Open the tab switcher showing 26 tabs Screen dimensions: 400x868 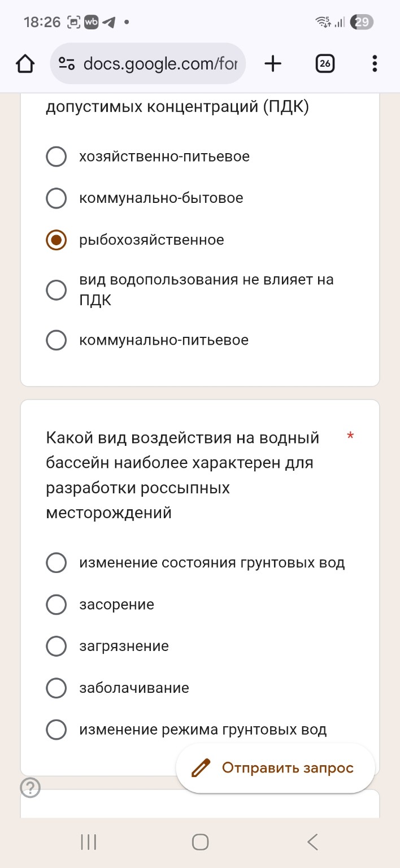[325, 63]
